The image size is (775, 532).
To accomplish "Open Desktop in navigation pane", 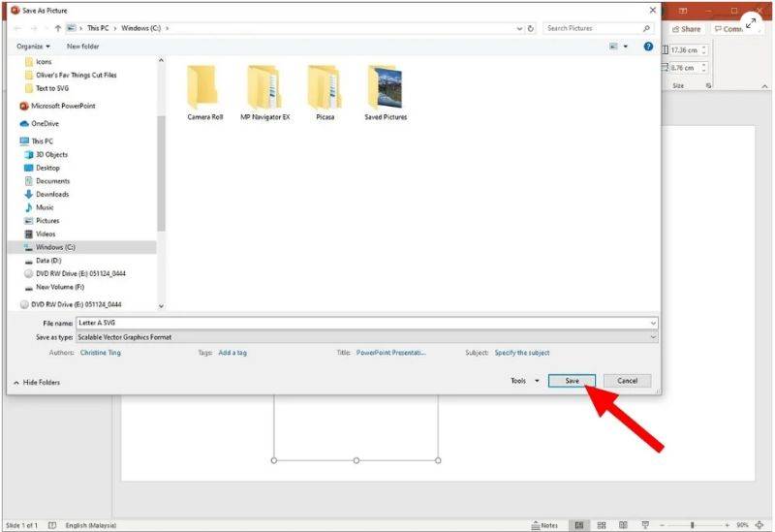I will point(47,168).
